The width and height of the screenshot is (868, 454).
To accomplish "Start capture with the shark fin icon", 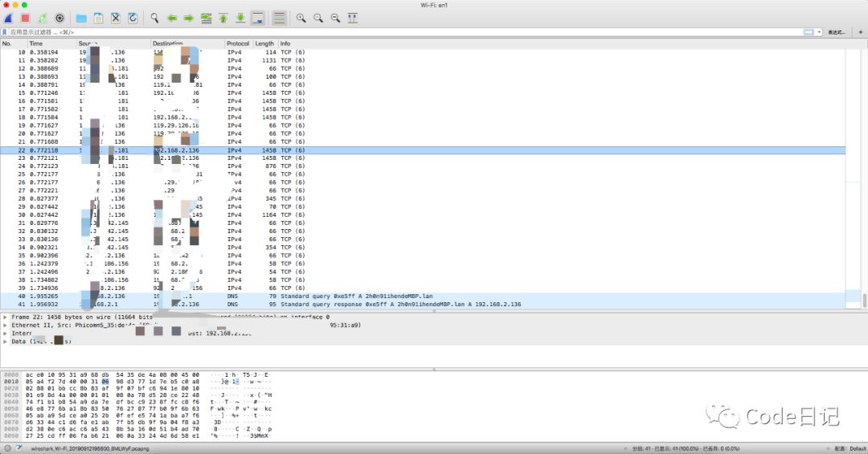I will coord(9,18).
